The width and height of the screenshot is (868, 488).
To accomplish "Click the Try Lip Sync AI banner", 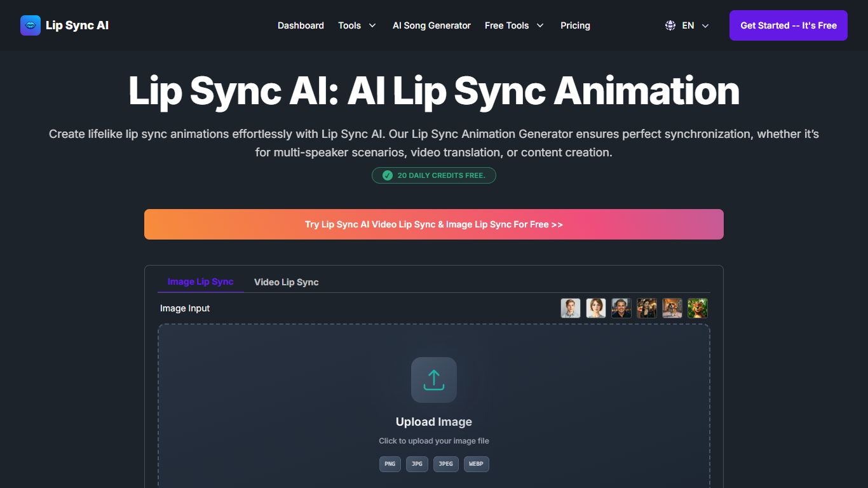I will click(x=434, y=224).
